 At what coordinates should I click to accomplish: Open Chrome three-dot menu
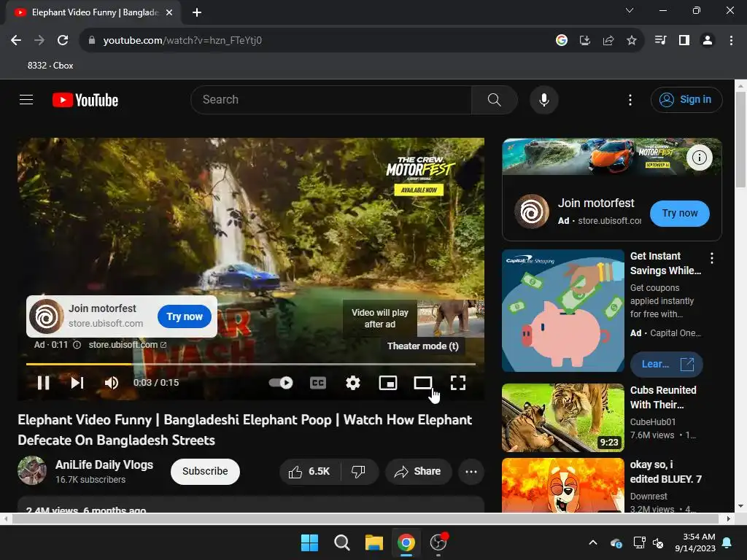click(x=731, y=41)
